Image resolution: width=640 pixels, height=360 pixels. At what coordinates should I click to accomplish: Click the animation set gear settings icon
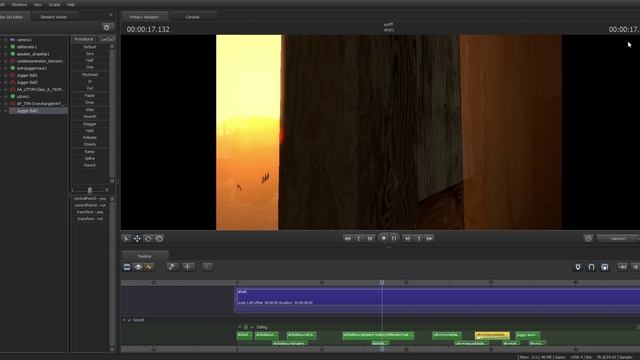click(x=107, y=27)
